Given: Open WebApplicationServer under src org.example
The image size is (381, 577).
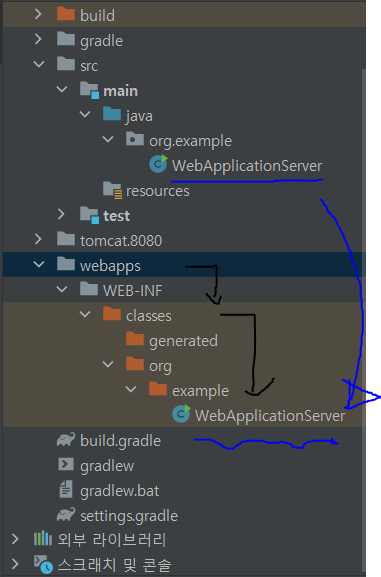Looking at the screenshot, I should 247,166.
